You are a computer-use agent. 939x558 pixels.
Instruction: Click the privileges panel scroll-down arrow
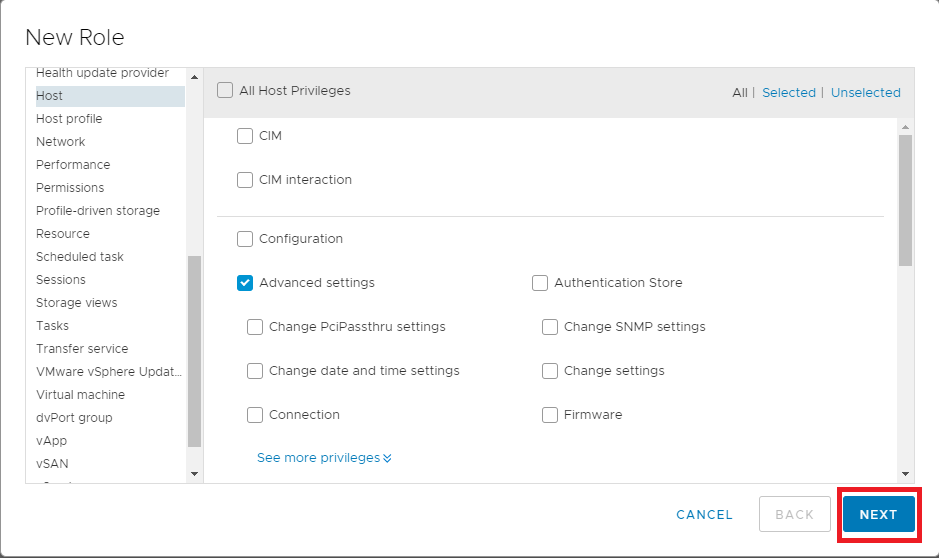tap(905, 473)
